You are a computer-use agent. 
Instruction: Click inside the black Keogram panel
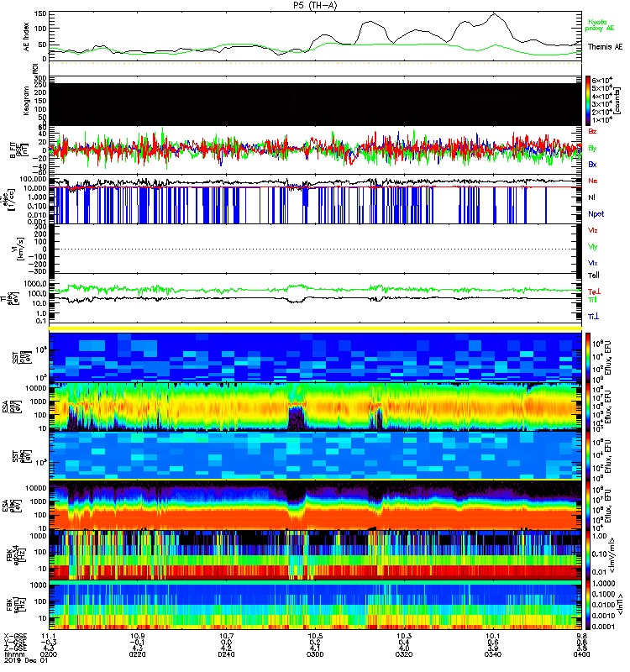pos(315,104)
